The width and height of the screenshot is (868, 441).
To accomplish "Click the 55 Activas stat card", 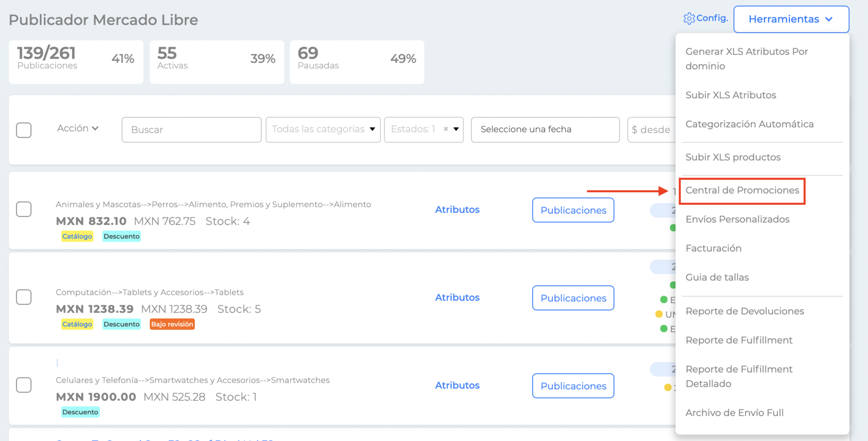I will pyautogui.click(x=217, y=62).
